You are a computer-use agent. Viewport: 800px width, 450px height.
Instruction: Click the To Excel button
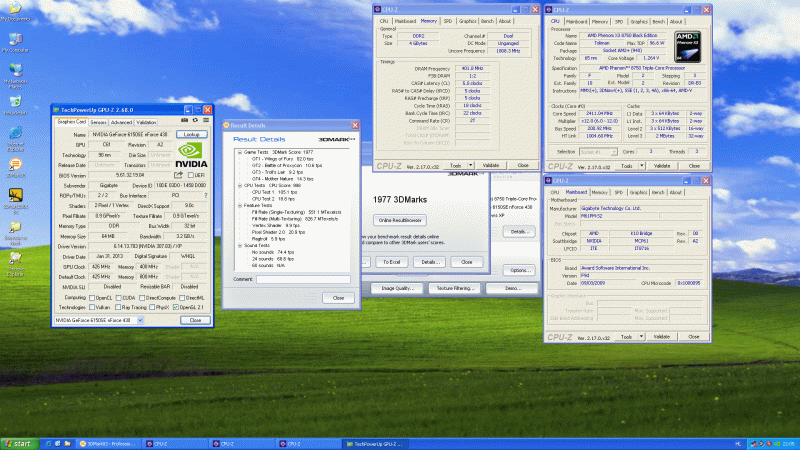[x=391, y=262]
